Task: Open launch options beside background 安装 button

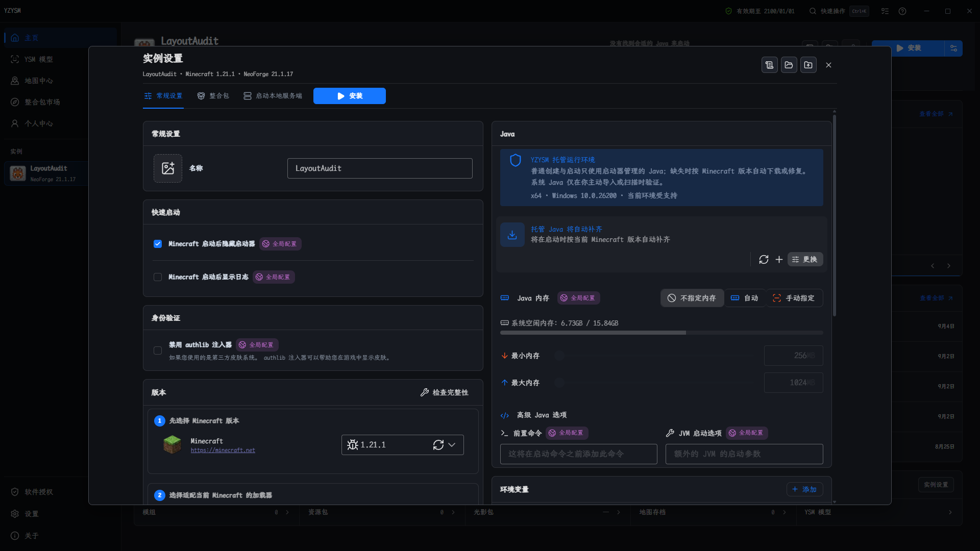Action: coord(953,48)
